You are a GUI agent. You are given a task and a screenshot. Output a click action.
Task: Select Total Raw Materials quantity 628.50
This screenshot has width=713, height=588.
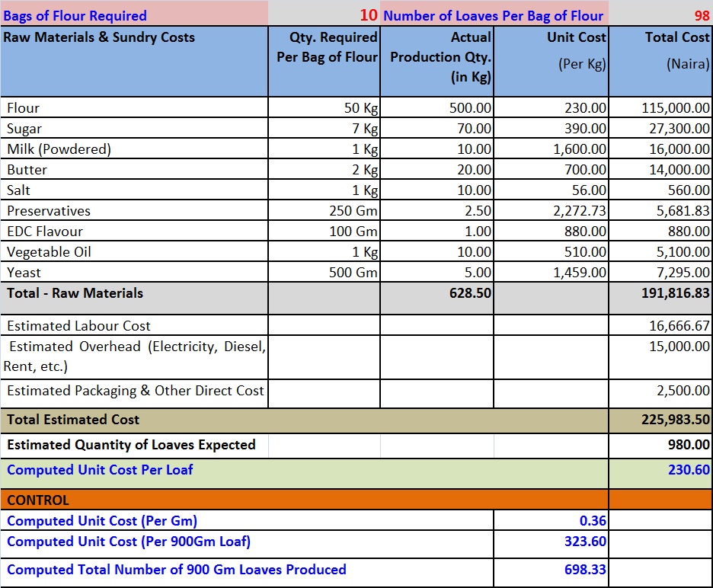470,293
